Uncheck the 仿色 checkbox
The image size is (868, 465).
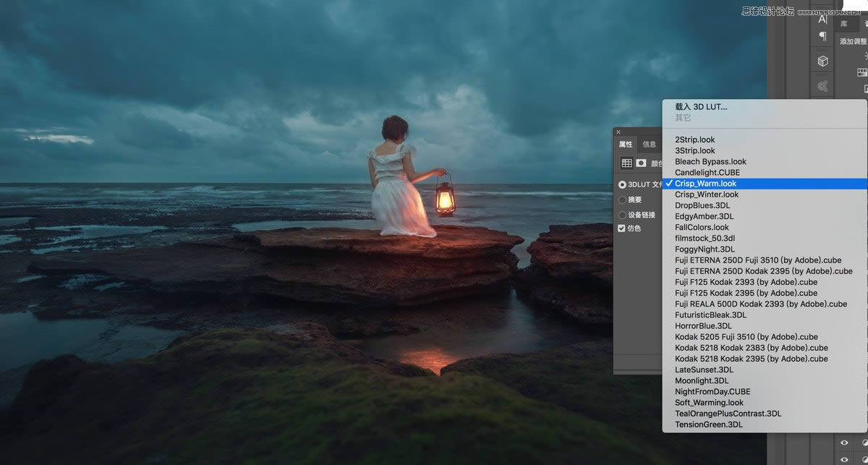pyautogui.click(x=621, y=229)
